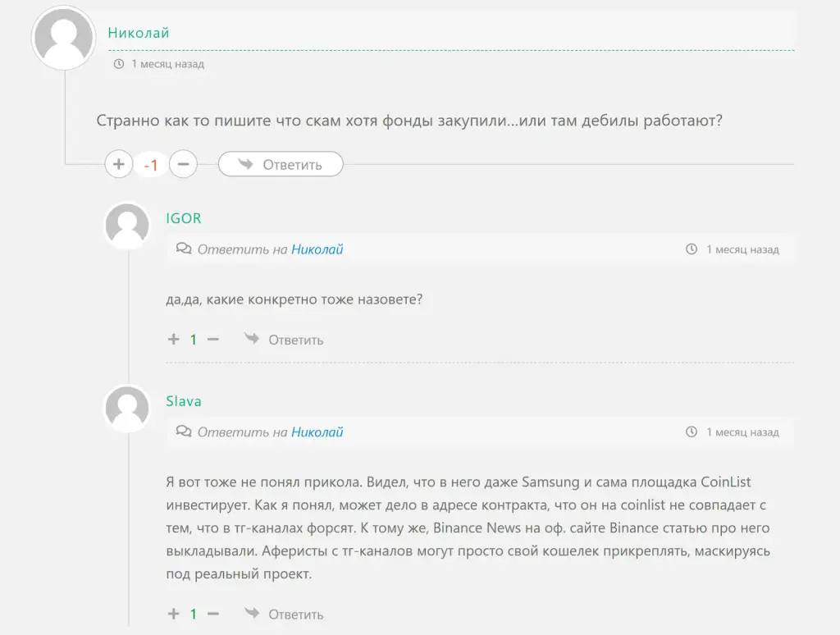840x635 pixels.
Task: Click the Ответить button under Николай's comment
Action: pyautogui.click(x=281, y=164)
